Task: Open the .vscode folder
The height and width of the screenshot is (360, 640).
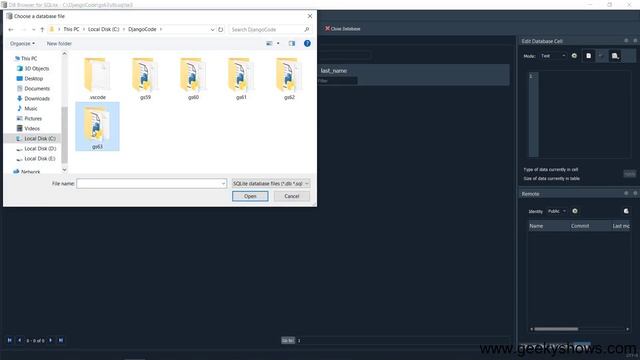Action: (x=98, y=78)
